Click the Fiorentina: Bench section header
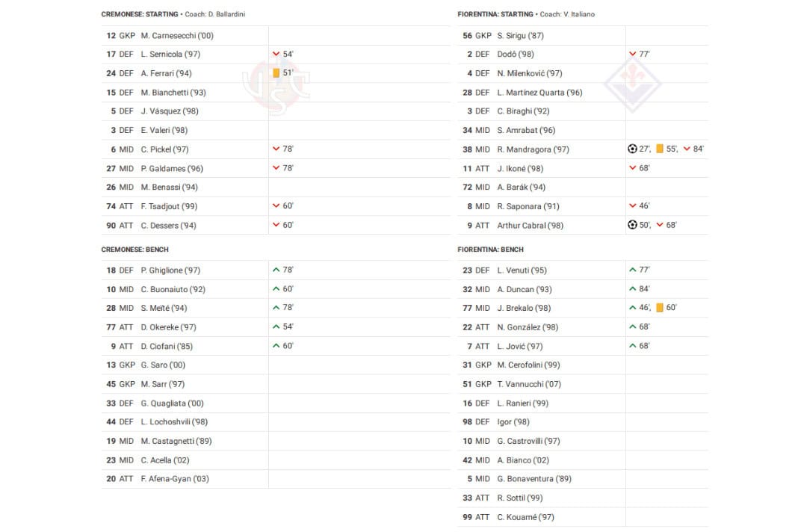Image resolution: width=798 pixels, height=532 pixels. pyautogui.click(x=491, y=250)
